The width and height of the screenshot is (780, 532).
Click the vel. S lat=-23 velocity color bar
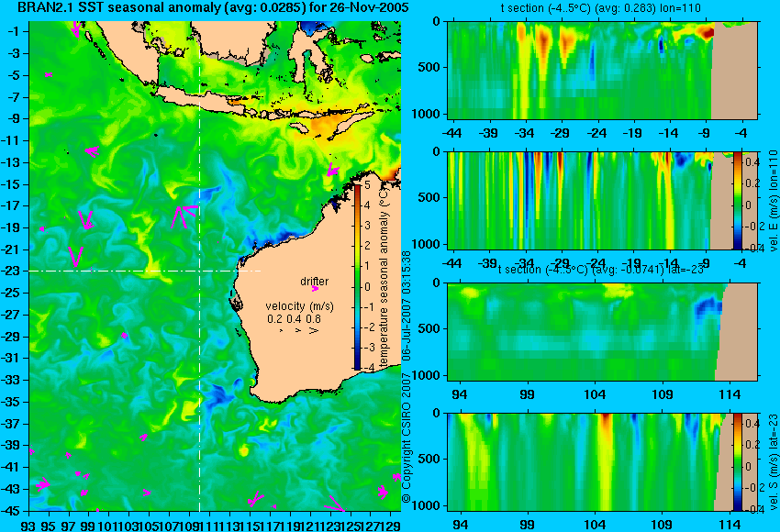[737, 462]
